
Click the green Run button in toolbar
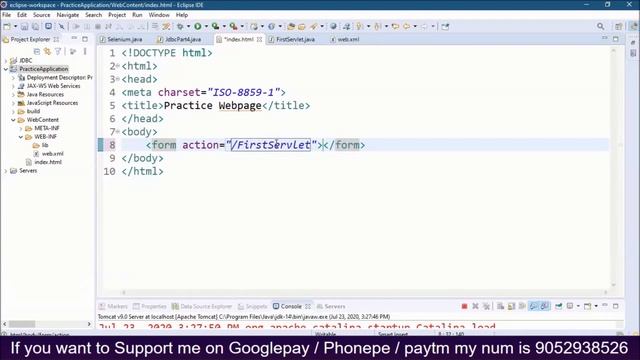(x=198, y=27)
